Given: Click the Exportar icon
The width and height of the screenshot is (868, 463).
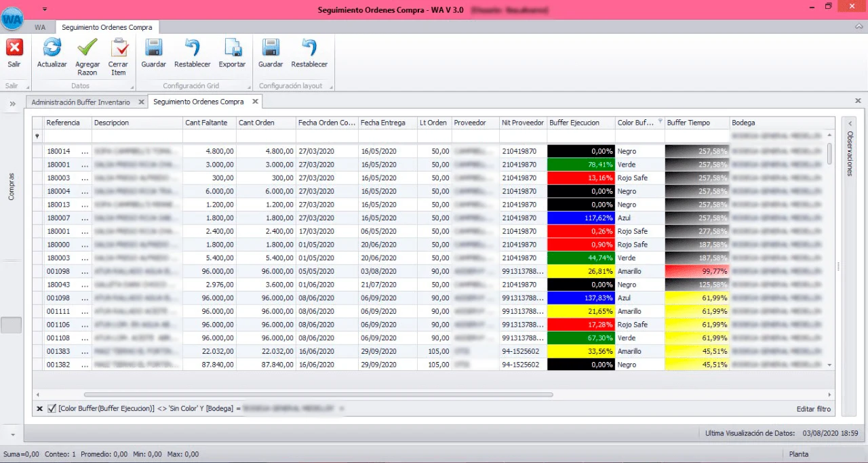Looking at the screenshot, I should [232, 48].
